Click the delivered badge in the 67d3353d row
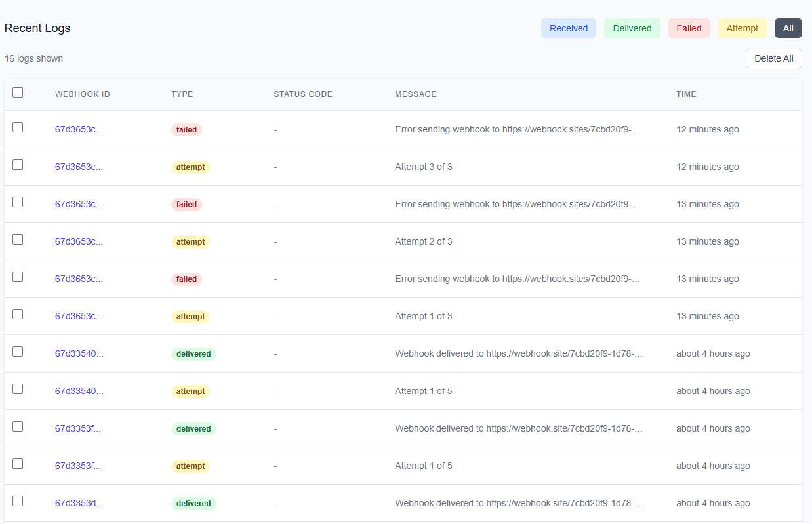This screenshot has width=812, height=524. (193, 504)
